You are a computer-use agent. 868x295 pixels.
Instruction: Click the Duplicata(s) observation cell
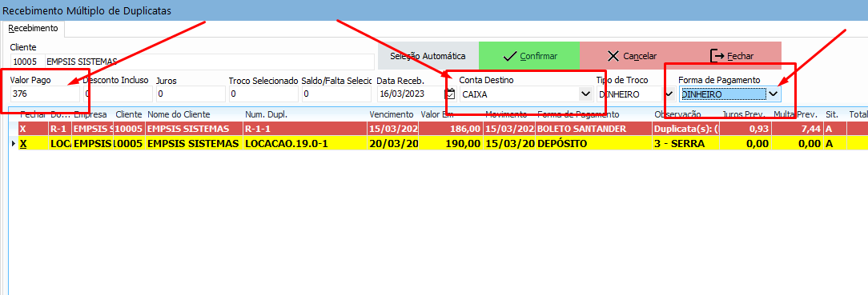687,129
